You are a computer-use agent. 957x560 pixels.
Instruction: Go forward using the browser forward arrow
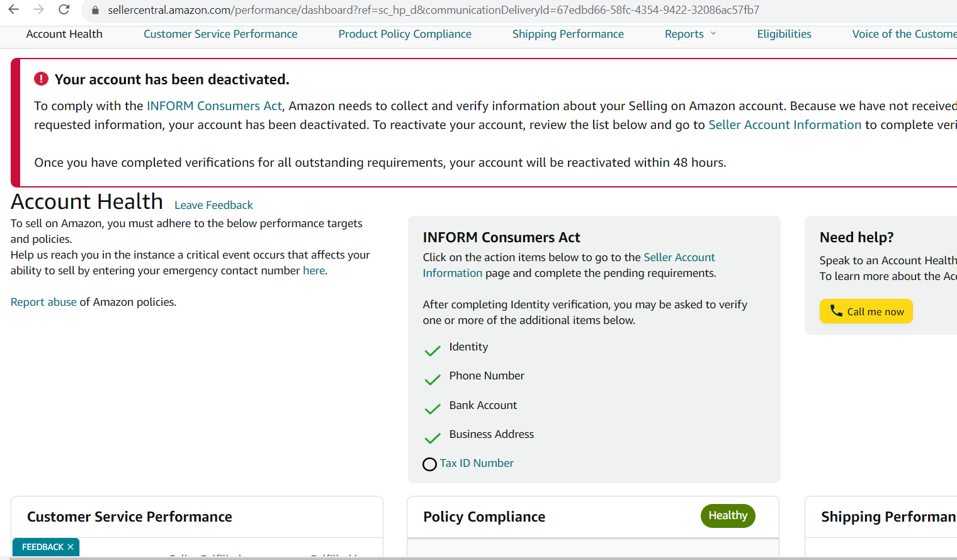pos(38,9)
